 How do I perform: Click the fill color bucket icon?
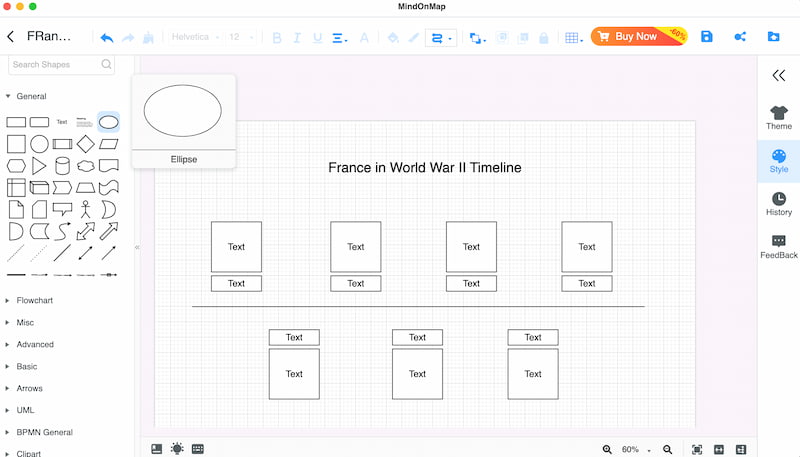pos(393,37)
